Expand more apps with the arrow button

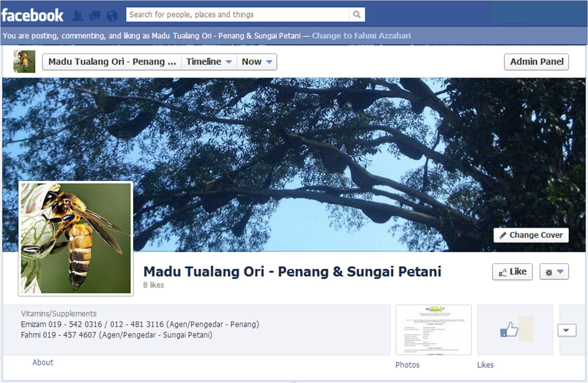566,330
